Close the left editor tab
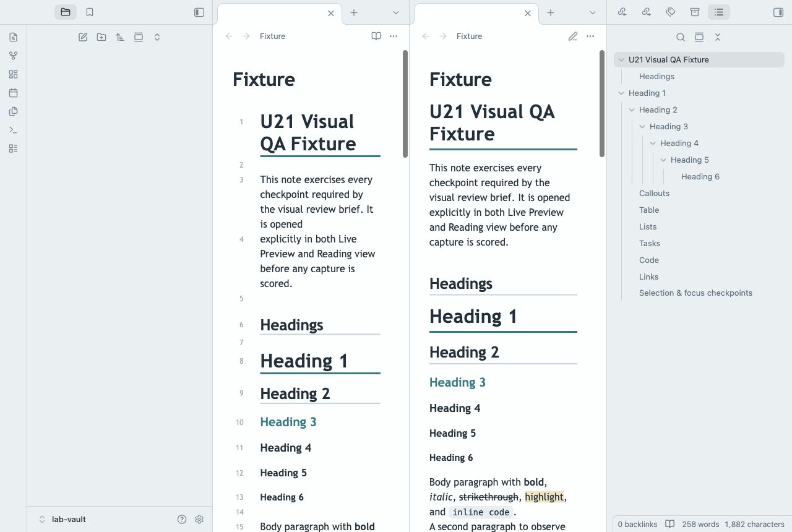 point(331,13)
